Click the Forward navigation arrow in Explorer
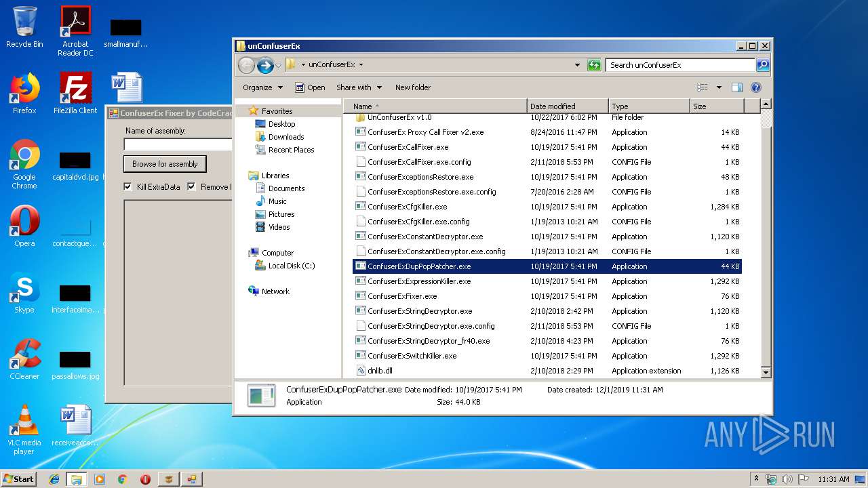868x488 pixels. coord(265,65)
